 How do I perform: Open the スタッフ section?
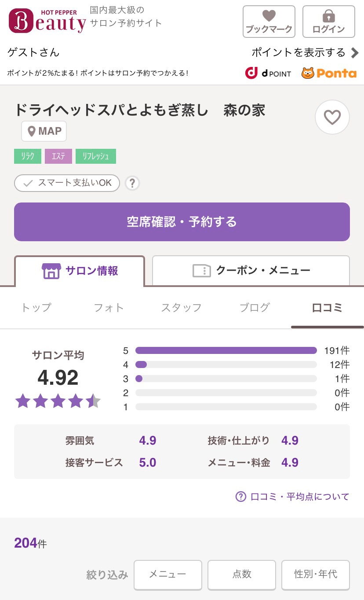pyautogui.click(x=181, y=308)
